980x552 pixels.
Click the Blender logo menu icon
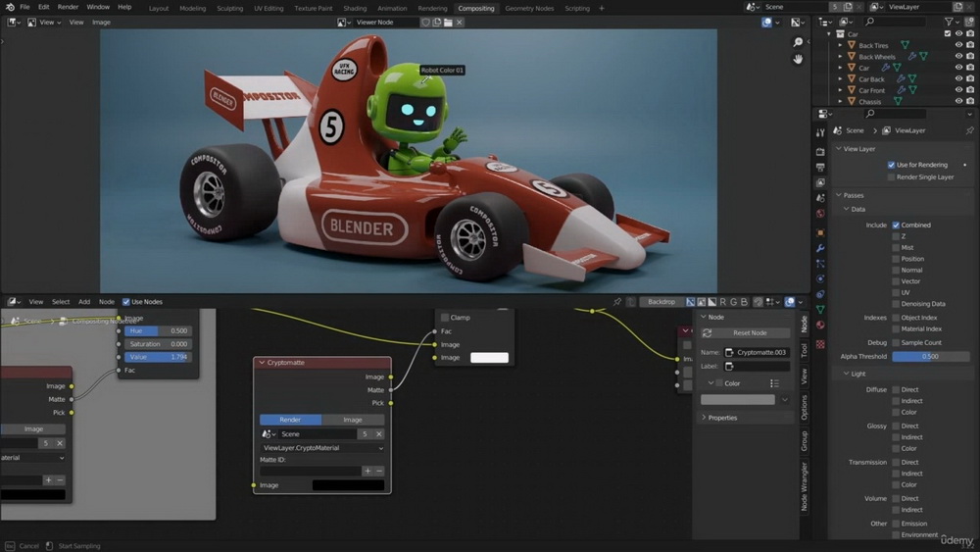pyautogui.click(x=10, y=7)
